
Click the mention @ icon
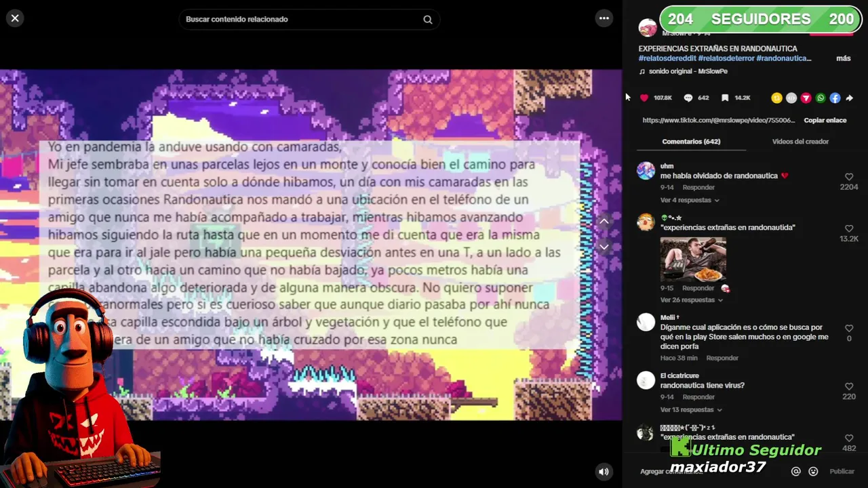coord(796,472)
